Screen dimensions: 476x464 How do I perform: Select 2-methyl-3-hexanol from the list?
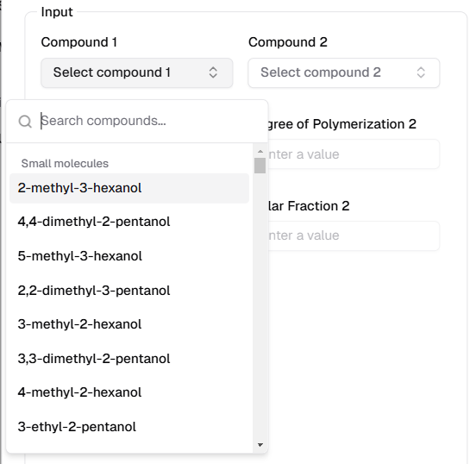coord(129,188)
